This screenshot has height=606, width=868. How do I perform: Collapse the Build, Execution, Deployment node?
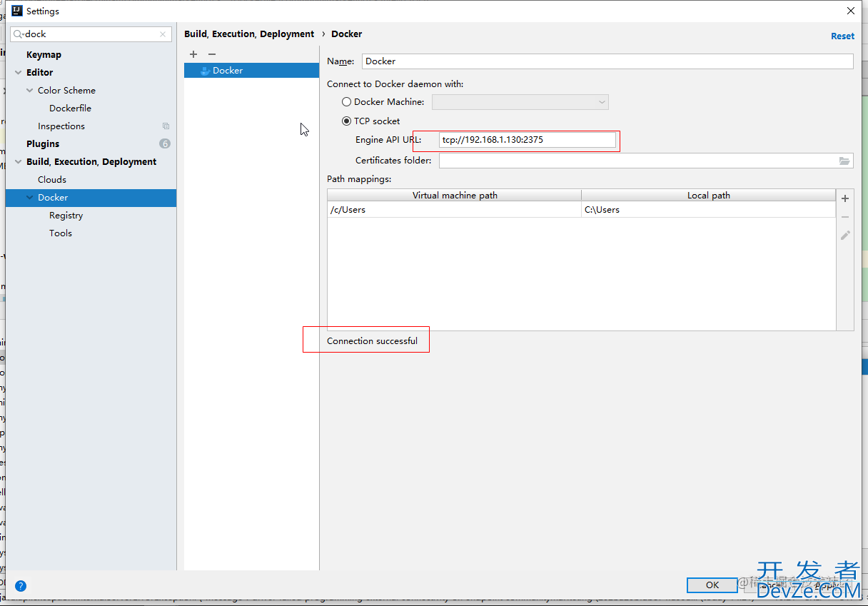click(19, 162)
